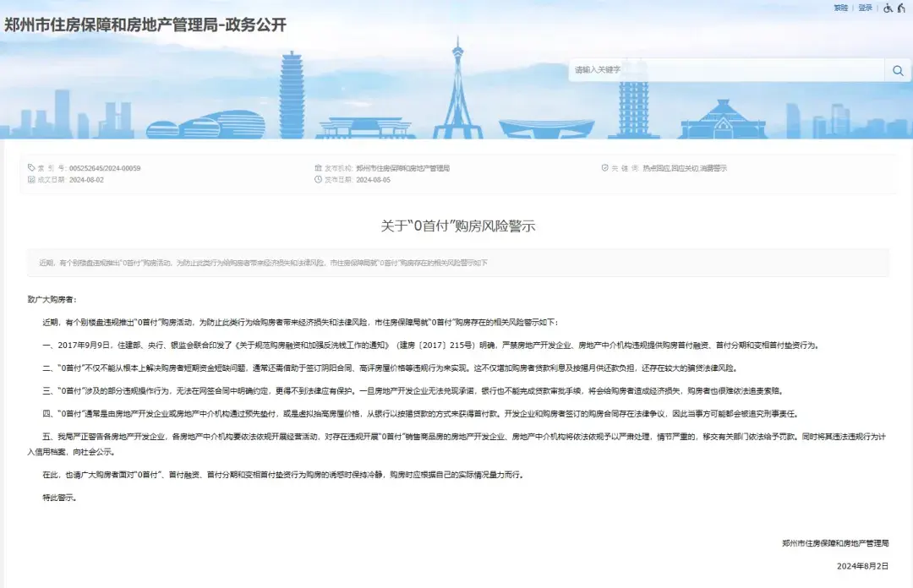Screen dimensions: 913x588
Task: Click the wheelchair accessibility icon
Action: [x=888, y=8]
